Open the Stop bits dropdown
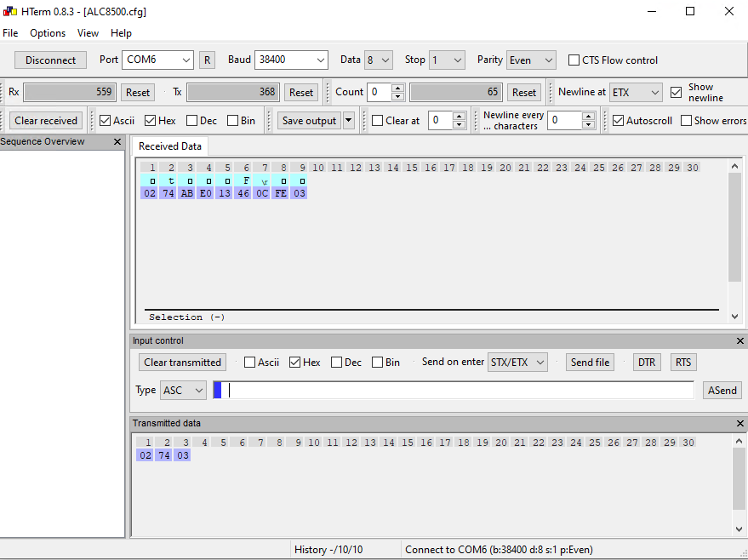 click(447, 60)
